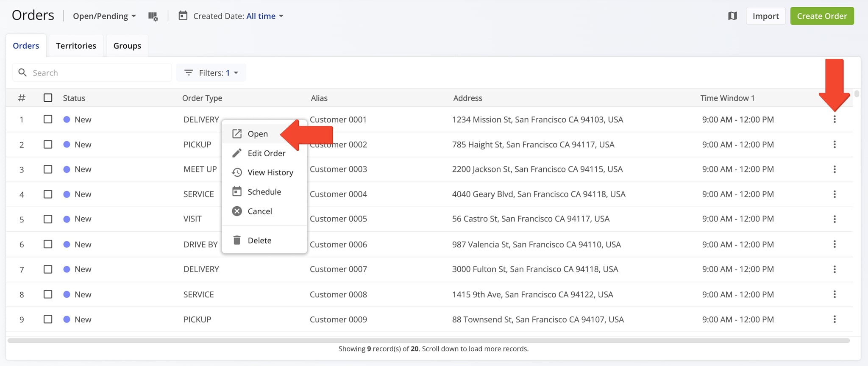Expand the Filters: 1 dropdown
The image size is (868, 366).
click(x=211, y=73)
